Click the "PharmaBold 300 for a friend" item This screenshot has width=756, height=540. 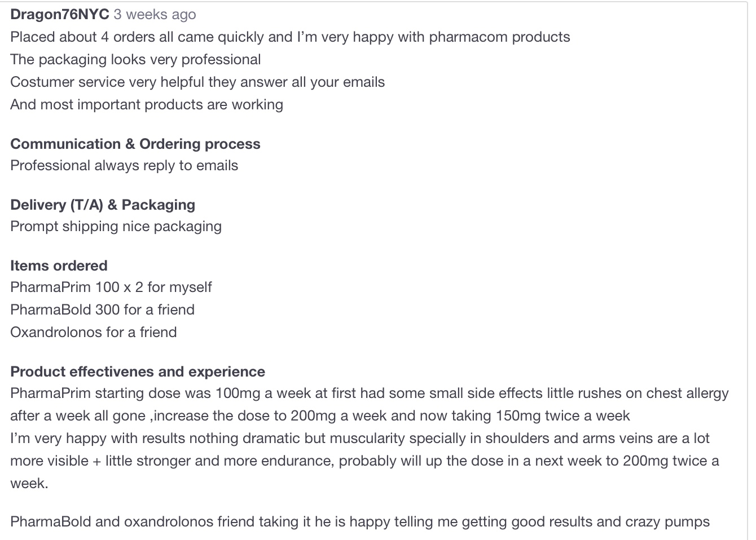pos(102,310)
